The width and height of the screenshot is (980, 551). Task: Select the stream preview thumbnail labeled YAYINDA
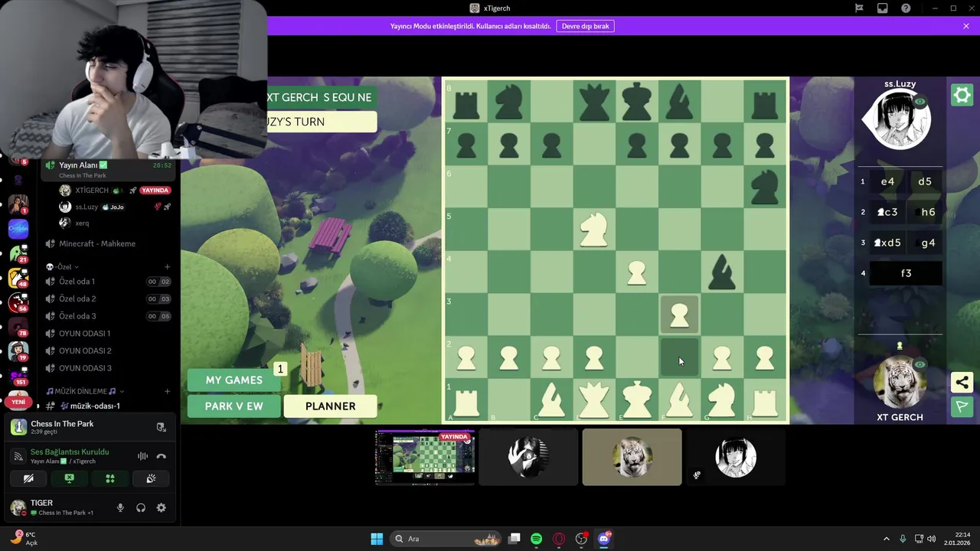pos(425,457)
